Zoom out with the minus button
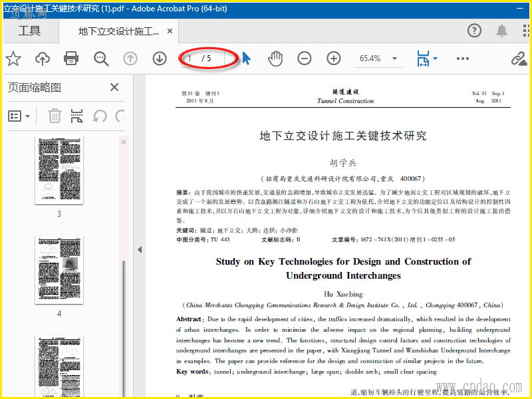 pos(305,59)
